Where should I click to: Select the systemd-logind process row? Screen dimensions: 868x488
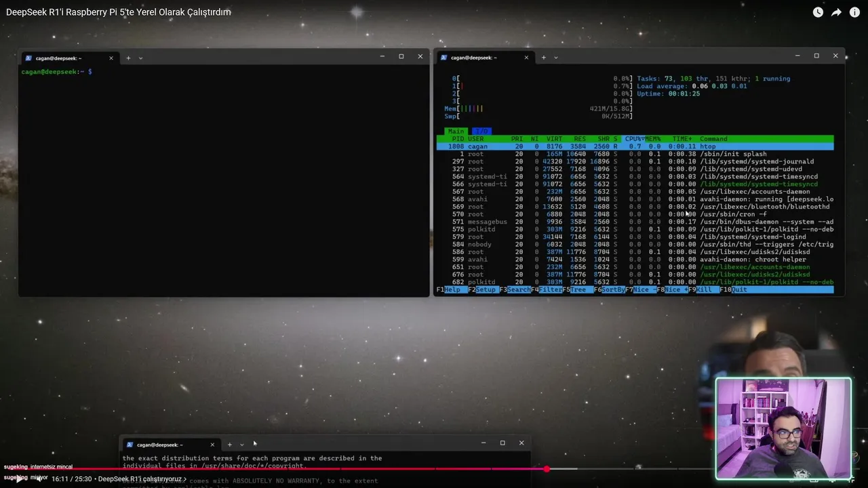[x=635, y=237]
